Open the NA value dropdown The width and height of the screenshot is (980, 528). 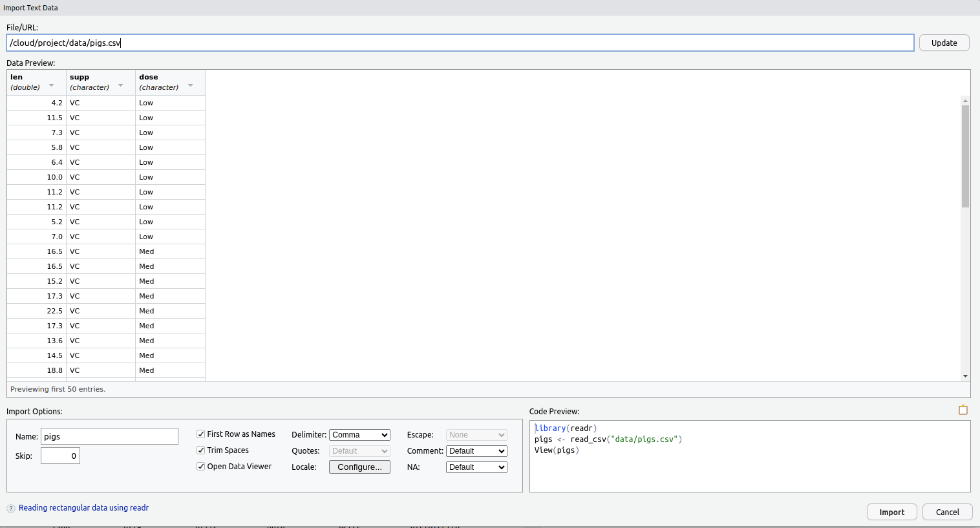pos(476,467)
